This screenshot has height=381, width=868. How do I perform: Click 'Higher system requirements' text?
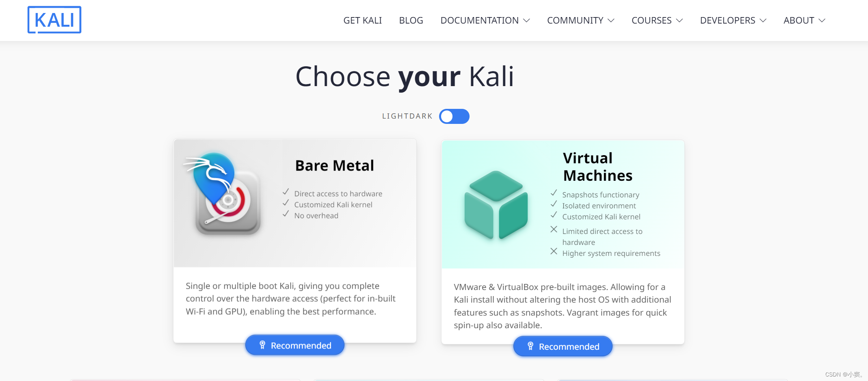611,253
